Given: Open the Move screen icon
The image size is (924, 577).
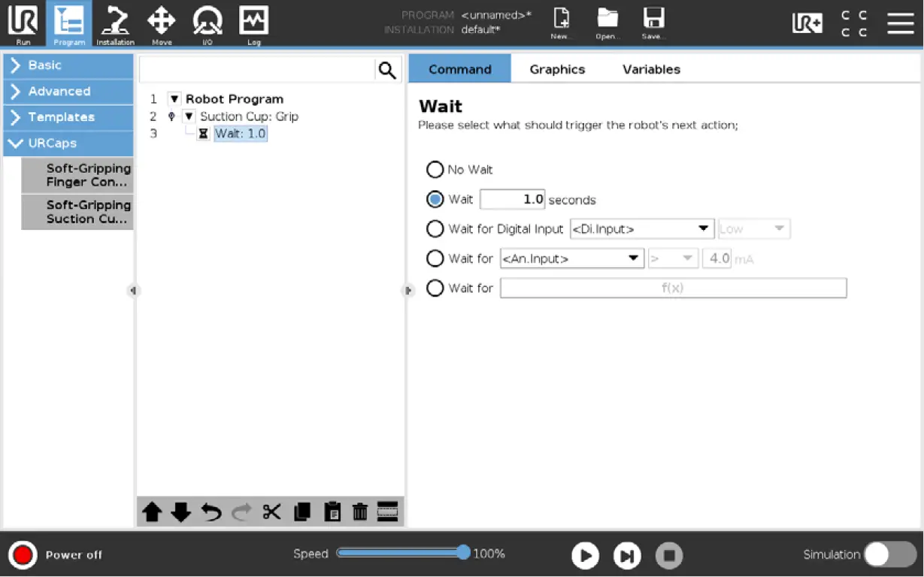Looking at the screenshot, I should pos(161,24).
